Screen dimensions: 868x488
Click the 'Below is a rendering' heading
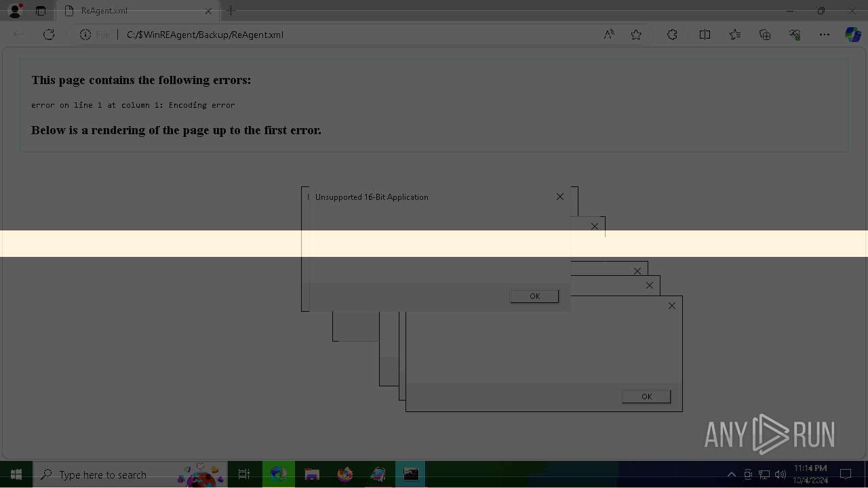tap(176, 130)
